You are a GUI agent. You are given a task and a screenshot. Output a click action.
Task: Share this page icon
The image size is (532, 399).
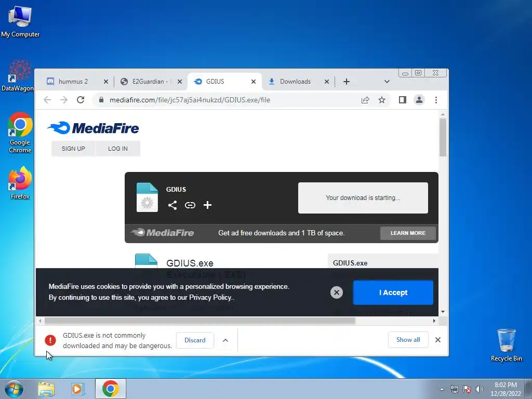click(365, 100)
